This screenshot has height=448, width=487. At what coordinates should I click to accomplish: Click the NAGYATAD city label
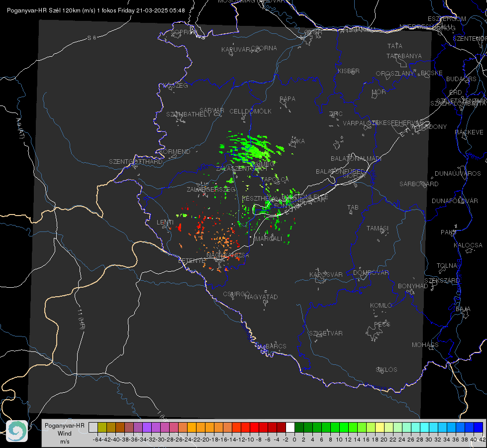pyautogui.click(x=261, y=297)
